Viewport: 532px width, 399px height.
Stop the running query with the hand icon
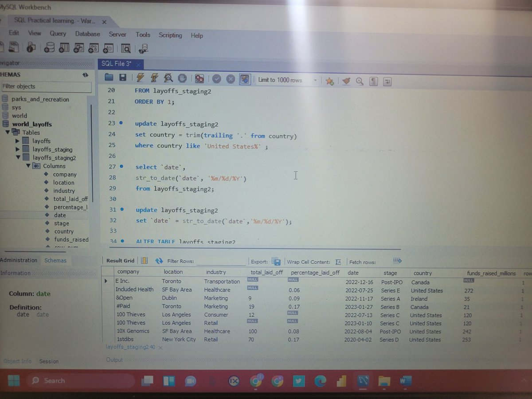point(182,78)
